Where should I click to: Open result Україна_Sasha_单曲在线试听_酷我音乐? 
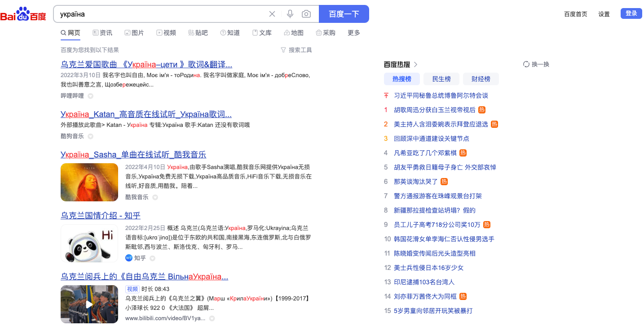(x=133, y=155)
